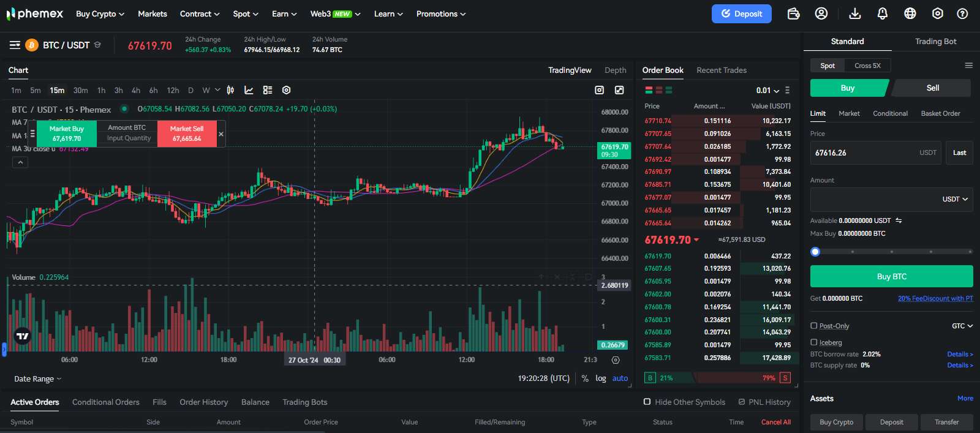Image resolution: width=980 pixels, height=433 pixels.
Task: Open the language globe icon
Action: [910, 13]
